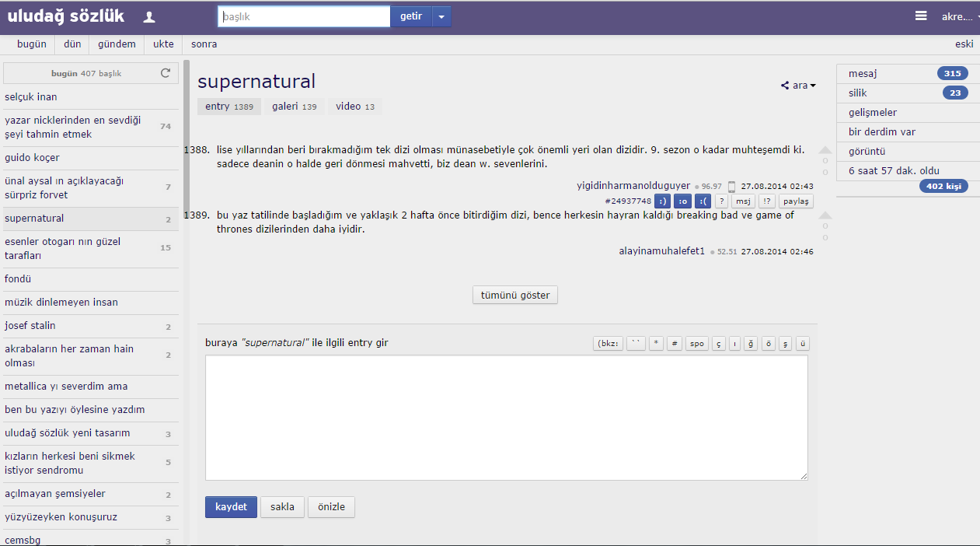Screen dimensions: 980x546
Task: Open the sonra menu item
Action: pyautogui.click(x=204, y=44)
